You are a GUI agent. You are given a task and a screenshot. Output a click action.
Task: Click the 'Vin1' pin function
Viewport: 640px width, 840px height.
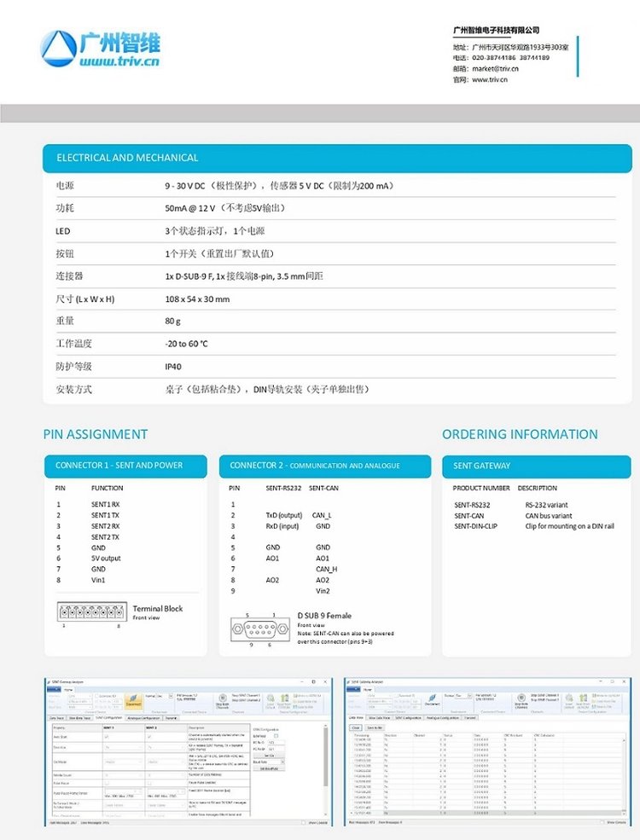click(x=98, y=580)
